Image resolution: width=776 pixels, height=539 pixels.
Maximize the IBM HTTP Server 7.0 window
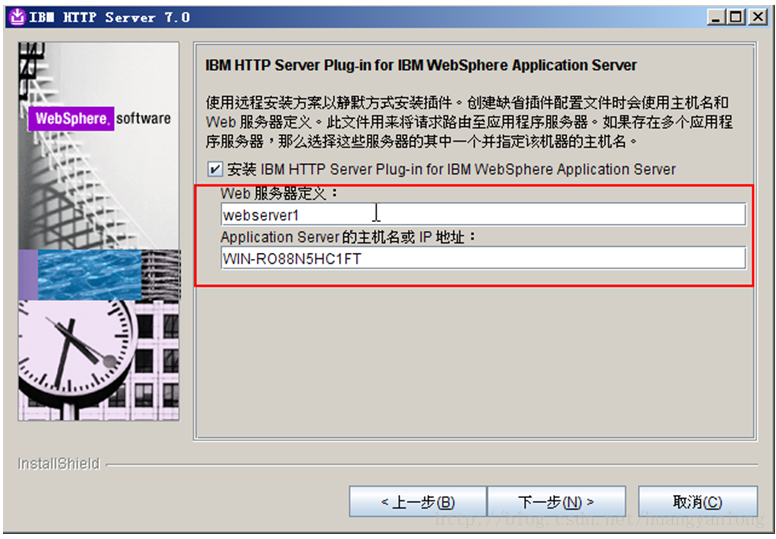point(736,17)
